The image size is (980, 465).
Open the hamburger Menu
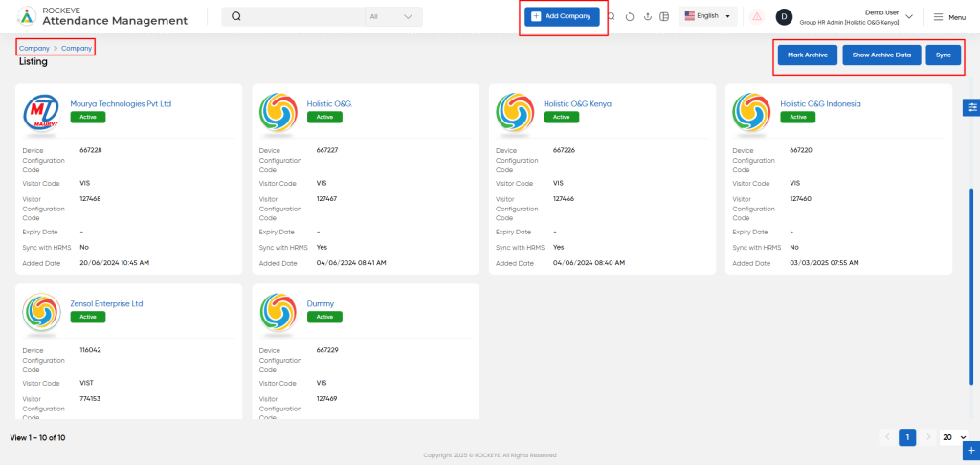click(949, 17)
